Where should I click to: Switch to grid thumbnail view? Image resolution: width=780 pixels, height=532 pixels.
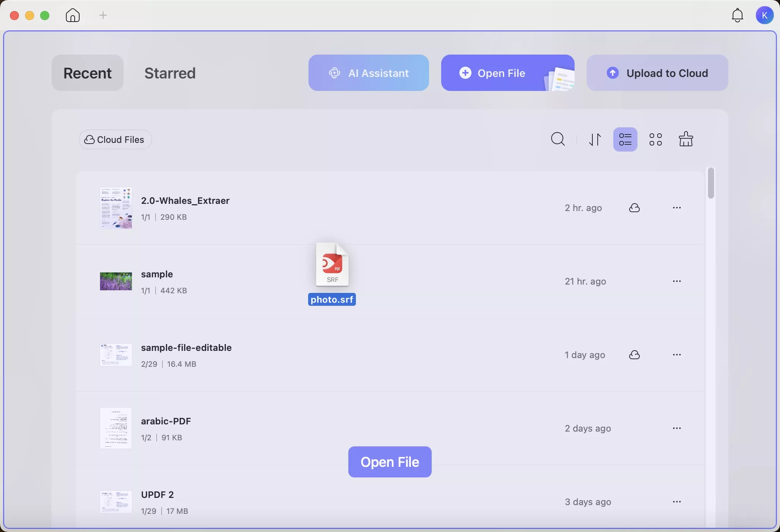click(x=655, y=139)
